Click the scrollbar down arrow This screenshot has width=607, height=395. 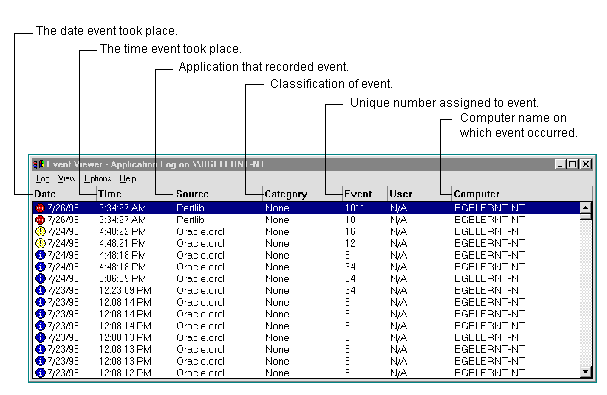pyautogui.click(x=586, y=372)
